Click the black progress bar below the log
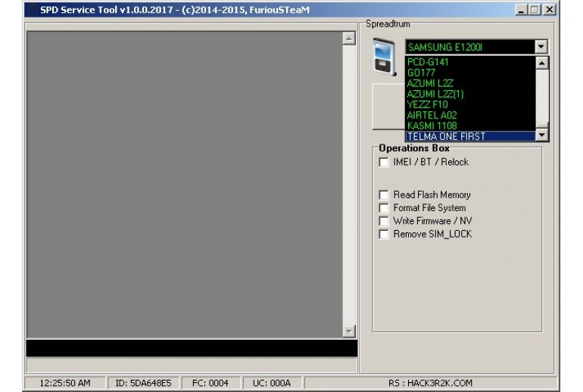This screenshot has width=583, height=392. pos(192,348)
